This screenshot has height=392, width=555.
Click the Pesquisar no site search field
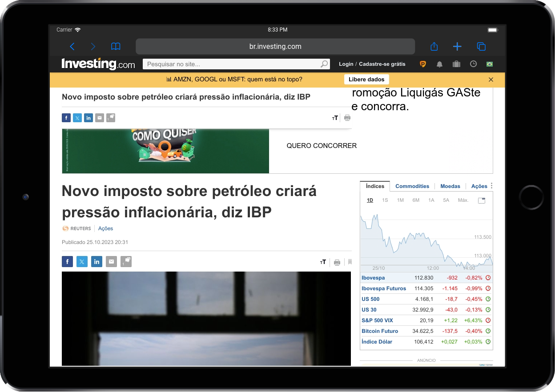[236, 64]
